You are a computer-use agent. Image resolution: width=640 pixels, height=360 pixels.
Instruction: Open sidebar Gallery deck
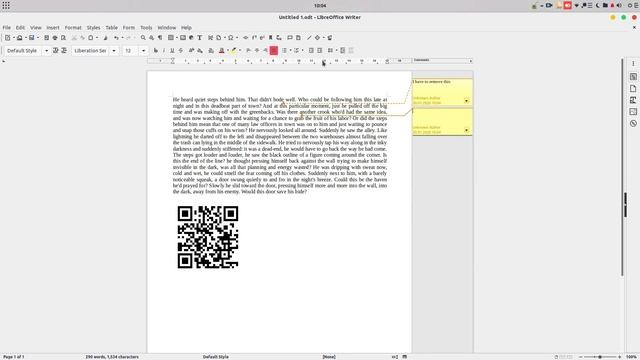(633, 111)
